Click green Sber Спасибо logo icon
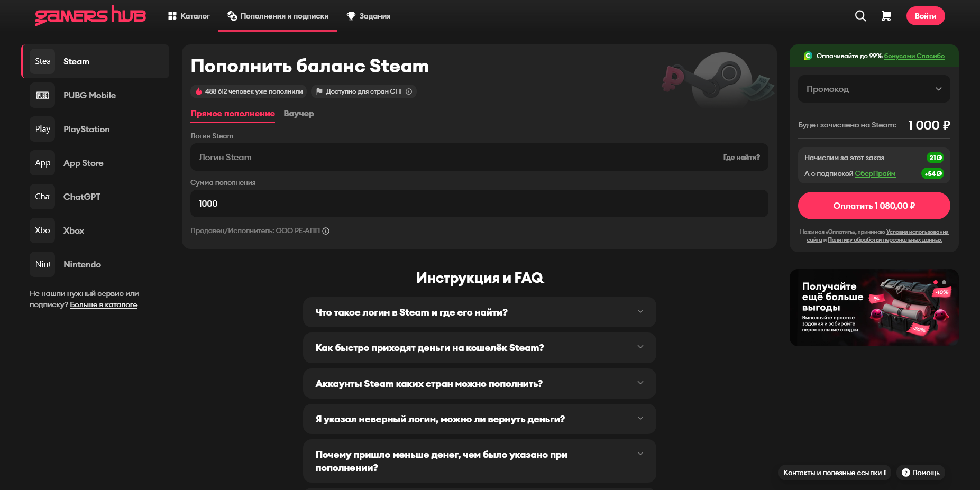The image size is (980, 490). (808, 56)
